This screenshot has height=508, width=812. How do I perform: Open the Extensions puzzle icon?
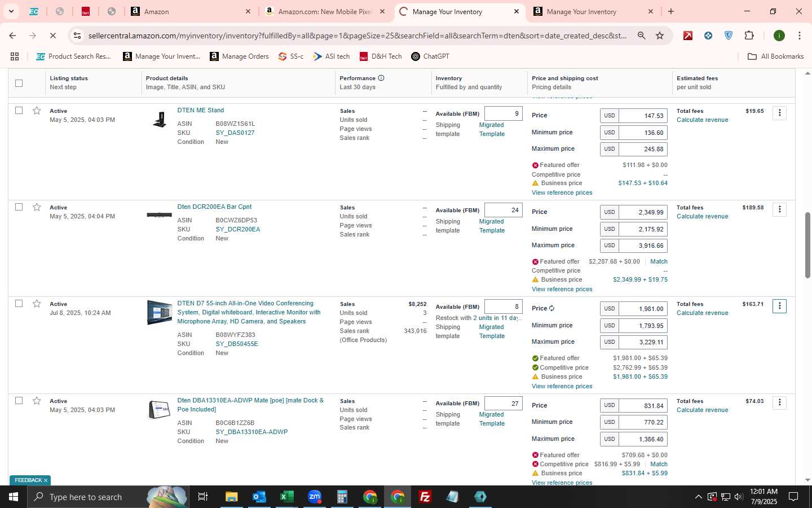click(x=749, y=36)
